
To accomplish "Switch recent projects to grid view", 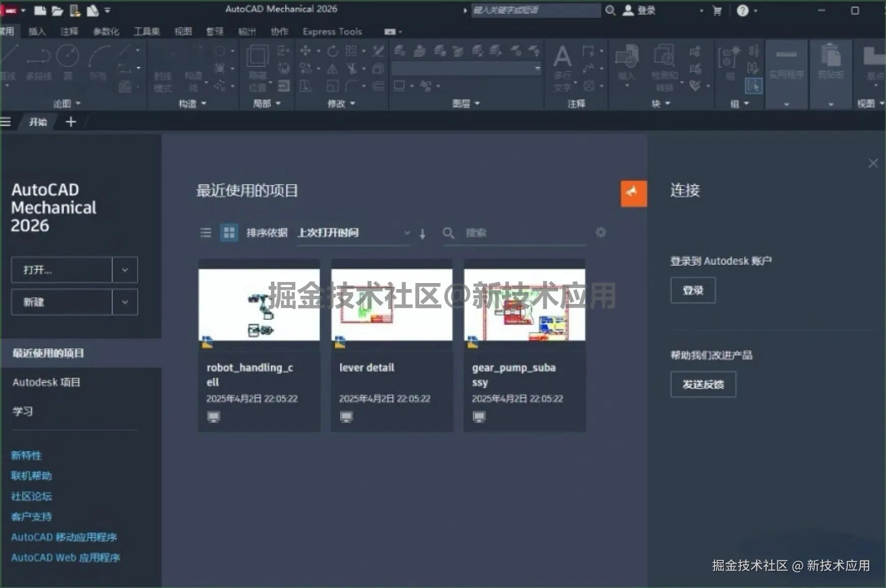I will tap(229, 233).
